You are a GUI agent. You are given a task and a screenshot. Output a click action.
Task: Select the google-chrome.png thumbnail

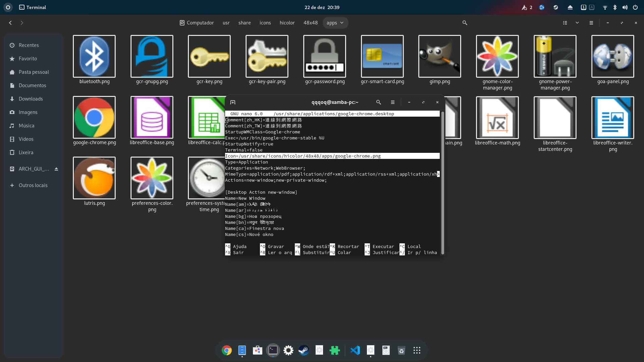click(94, 117)
